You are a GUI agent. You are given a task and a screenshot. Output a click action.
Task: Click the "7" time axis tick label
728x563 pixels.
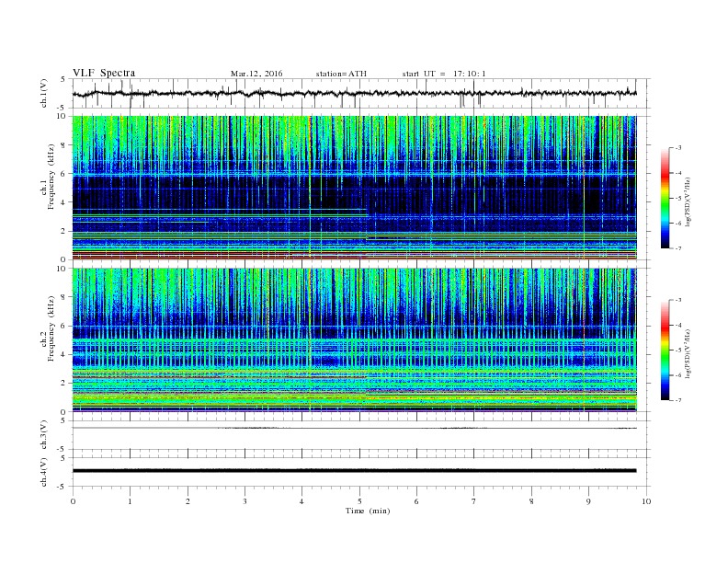(474, 501)
